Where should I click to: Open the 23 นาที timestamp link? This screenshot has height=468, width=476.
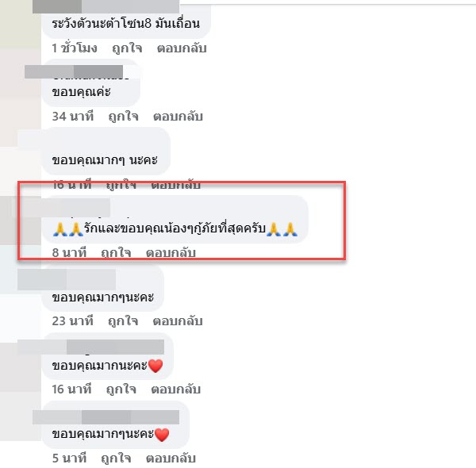tap(72, 320)
